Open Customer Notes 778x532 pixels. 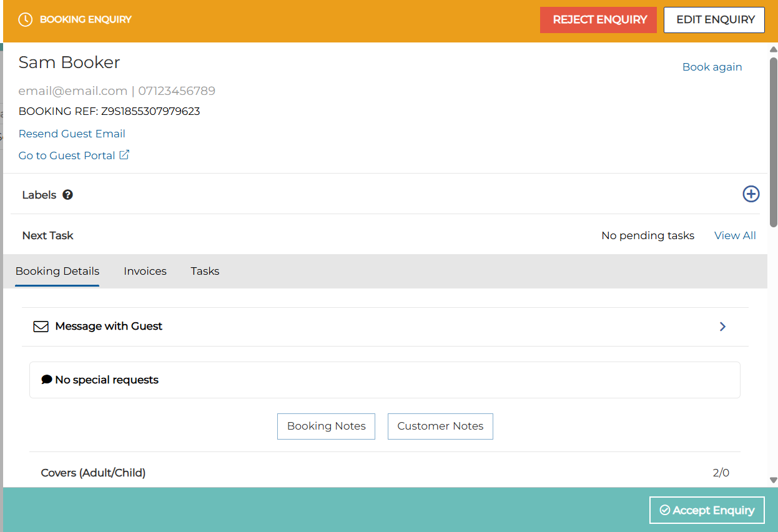pyautogui.click(x=440, y=426)
